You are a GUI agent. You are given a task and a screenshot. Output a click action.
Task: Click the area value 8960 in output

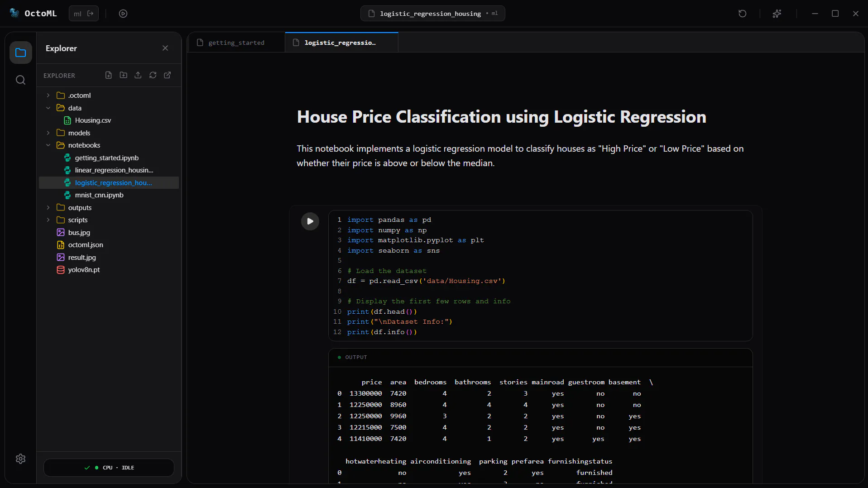(x=398, y=405)
